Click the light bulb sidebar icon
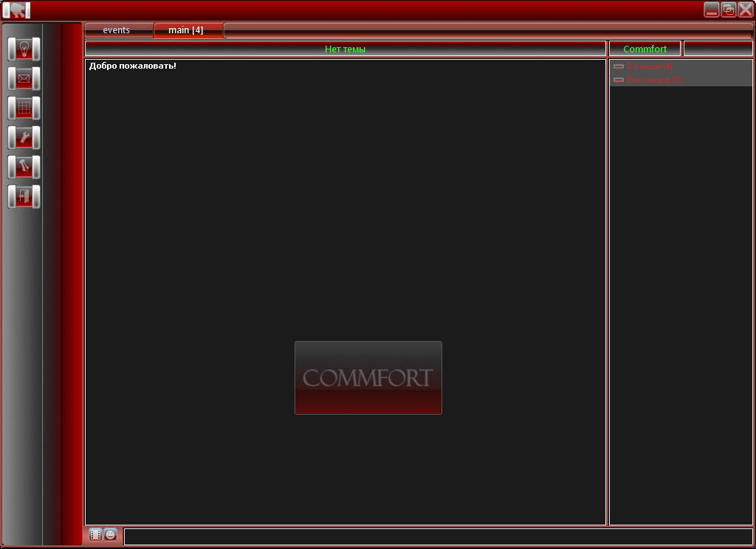Viewport: 756px width, 549px height. pyautogui.click(x=24, y=49)
